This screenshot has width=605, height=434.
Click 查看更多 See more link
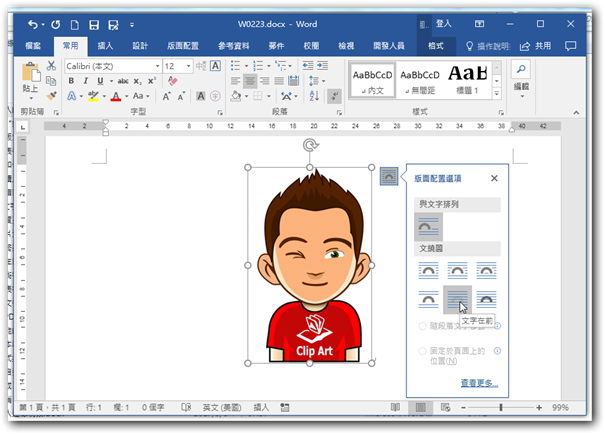coord(479,383)
